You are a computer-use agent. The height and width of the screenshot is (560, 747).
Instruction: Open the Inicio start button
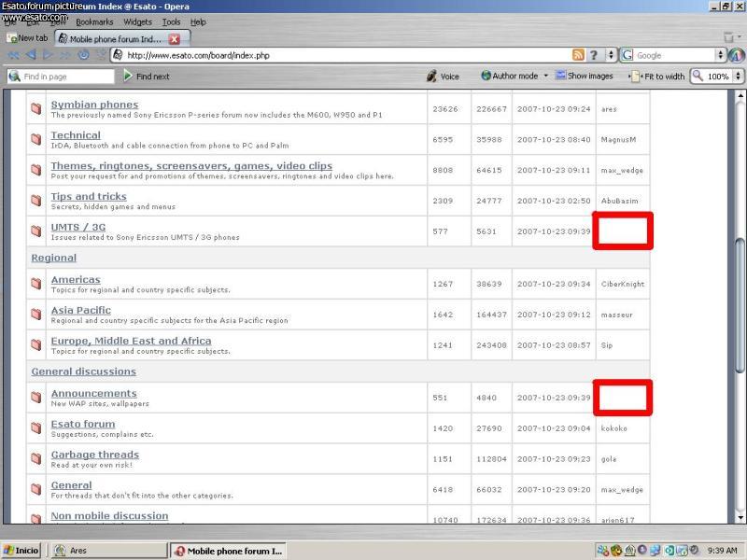[x=21, y=551]
